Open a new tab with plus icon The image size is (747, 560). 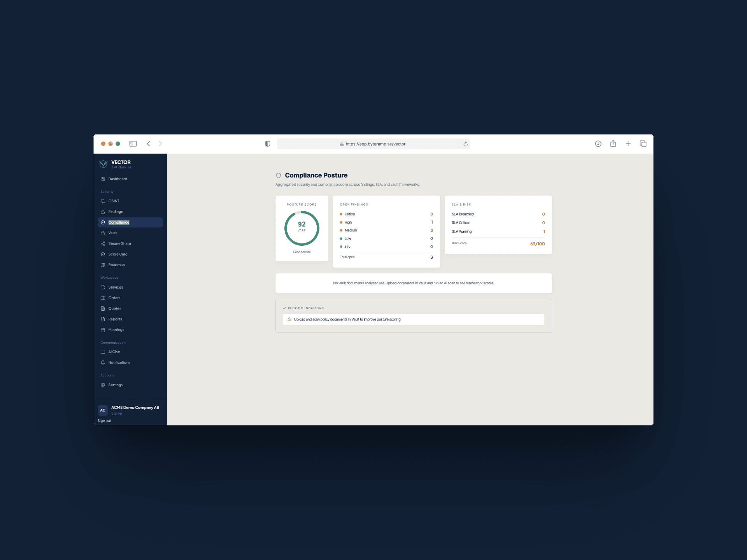coord(628,144)
